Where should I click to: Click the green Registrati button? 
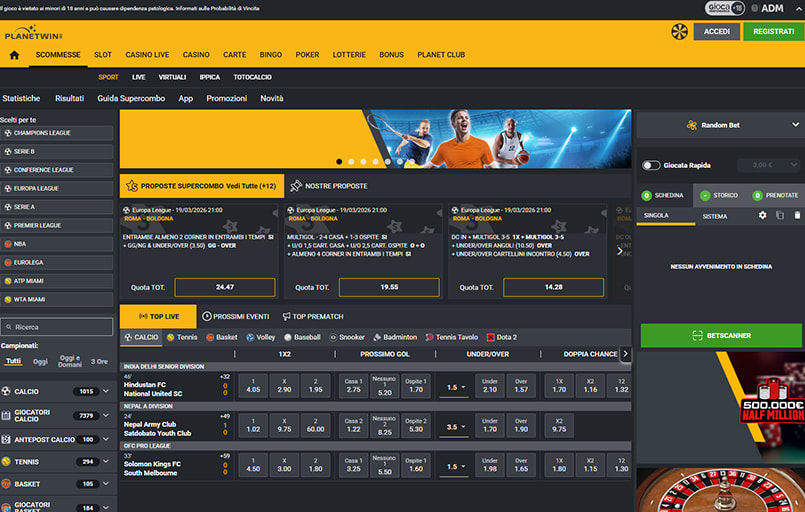point(773,32)
